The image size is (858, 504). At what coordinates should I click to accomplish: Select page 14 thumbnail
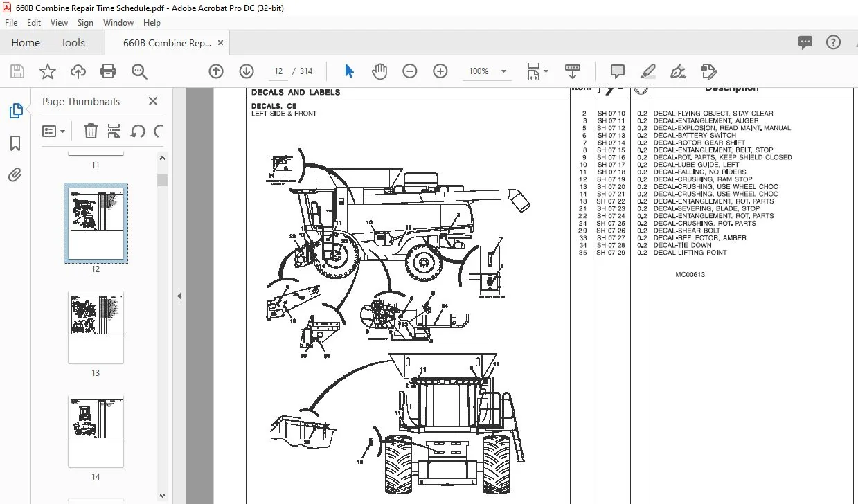[x=96, y=431]
